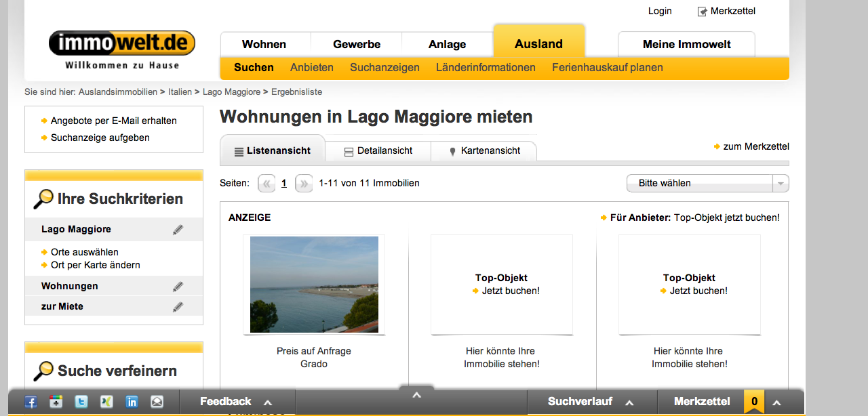Open the 'Bitte wählen' sorting dropdown

pos(707,184)
